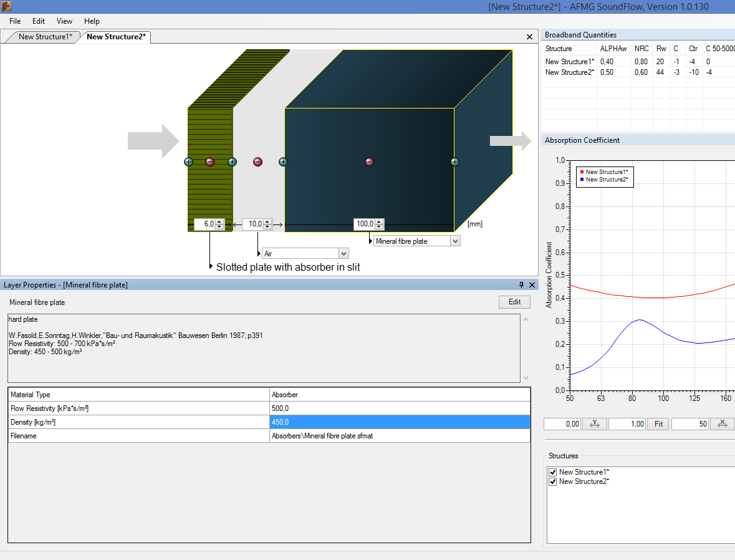
Task: Click the Structure column header
Action: click(569, 48)
